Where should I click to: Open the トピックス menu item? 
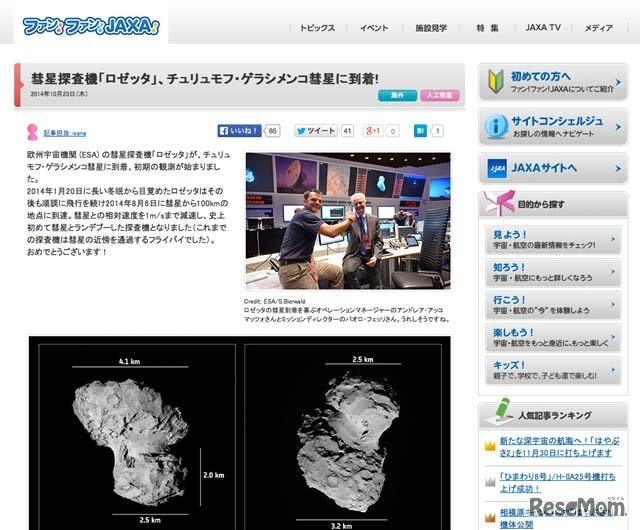click(x=317, y=28)
